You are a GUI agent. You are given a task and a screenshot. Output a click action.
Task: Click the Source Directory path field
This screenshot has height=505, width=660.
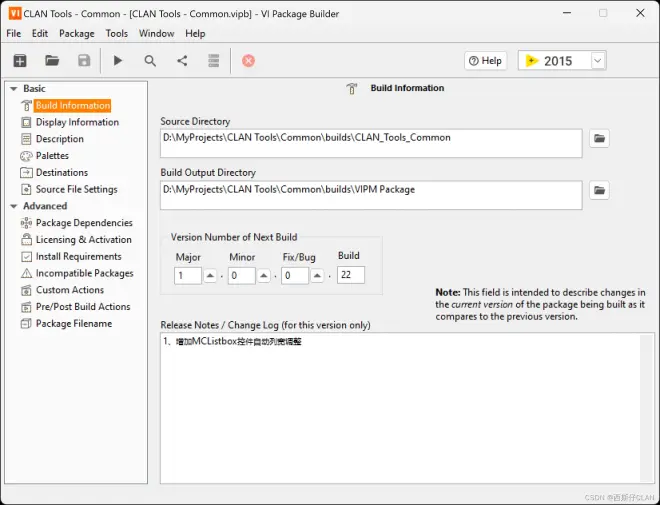coord(371,144)
